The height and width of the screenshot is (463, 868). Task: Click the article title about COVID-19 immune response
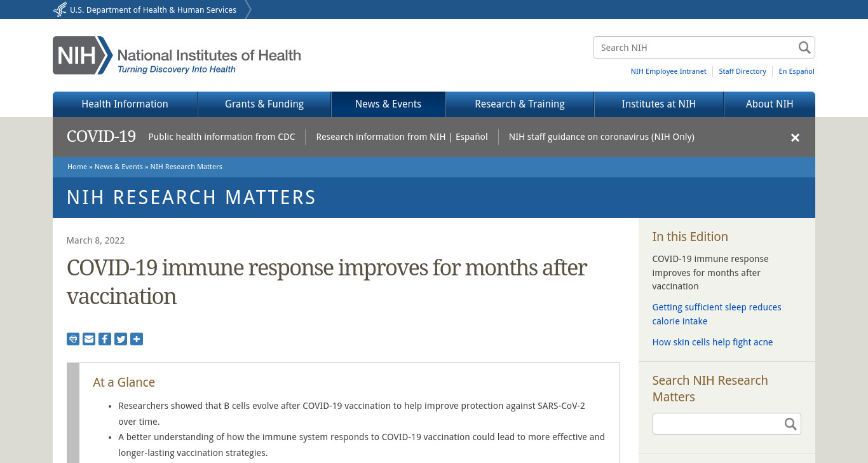pyautogui.click(x=327, y=282)
